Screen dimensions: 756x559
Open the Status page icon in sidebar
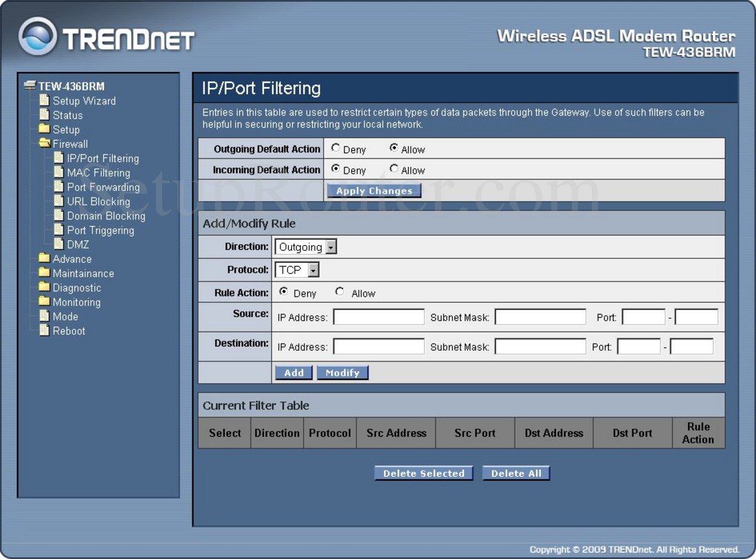(x=46, y=115)
